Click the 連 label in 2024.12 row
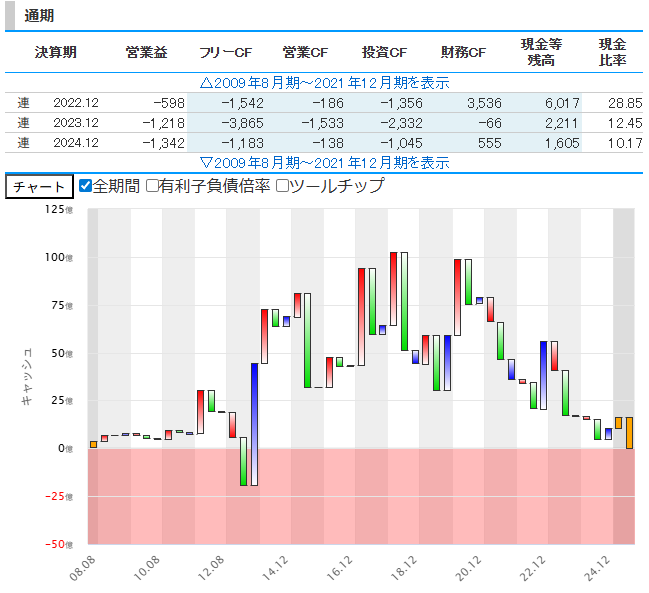Viewport: 649px width, 593px height. tap(23, 143)
